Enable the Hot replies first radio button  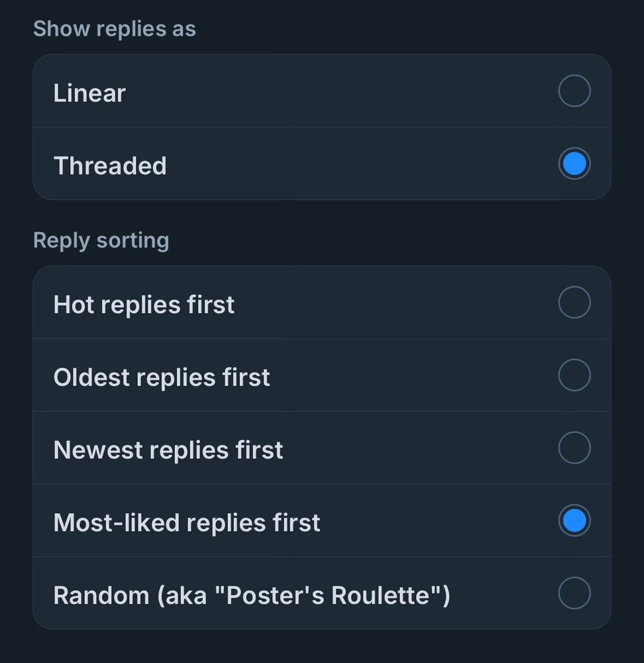[x=574, y=303]
